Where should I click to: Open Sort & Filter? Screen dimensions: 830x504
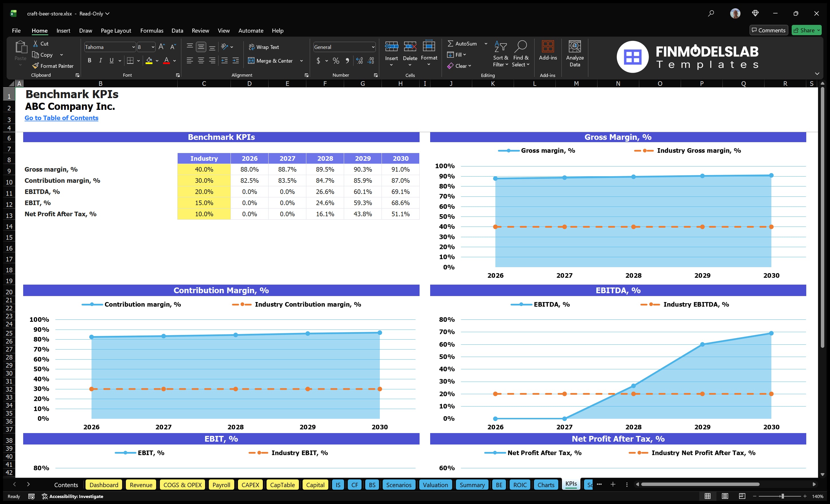pyautogui.click(x=501, y=54)
